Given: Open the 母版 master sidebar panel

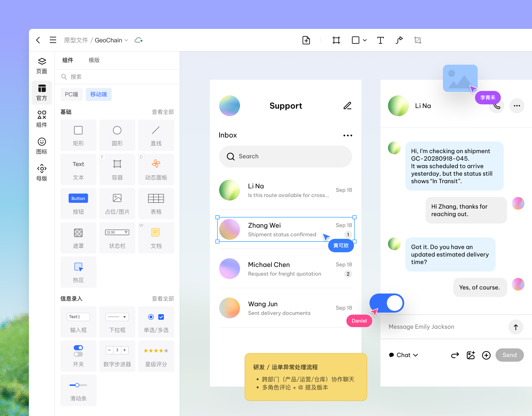Looking at the screenshot, I should [42, 173].
